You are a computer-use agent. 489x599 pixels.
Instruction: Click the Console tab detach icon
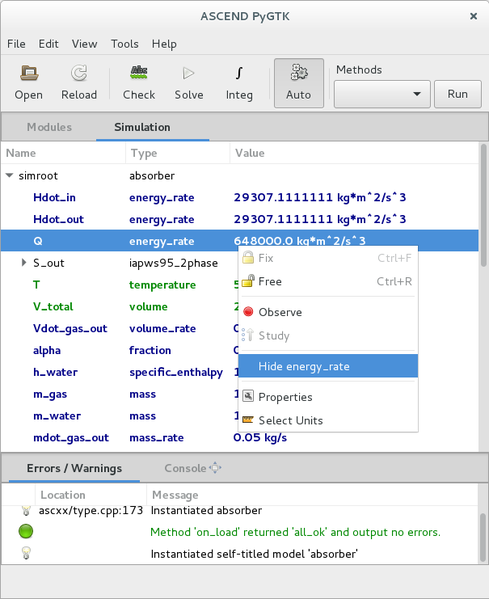tap(215, 468)
